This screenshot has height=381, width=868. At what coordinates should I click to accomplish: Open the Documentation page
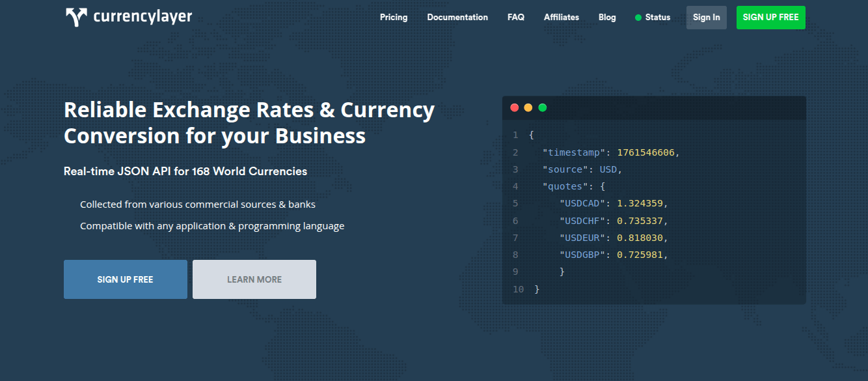457,18
